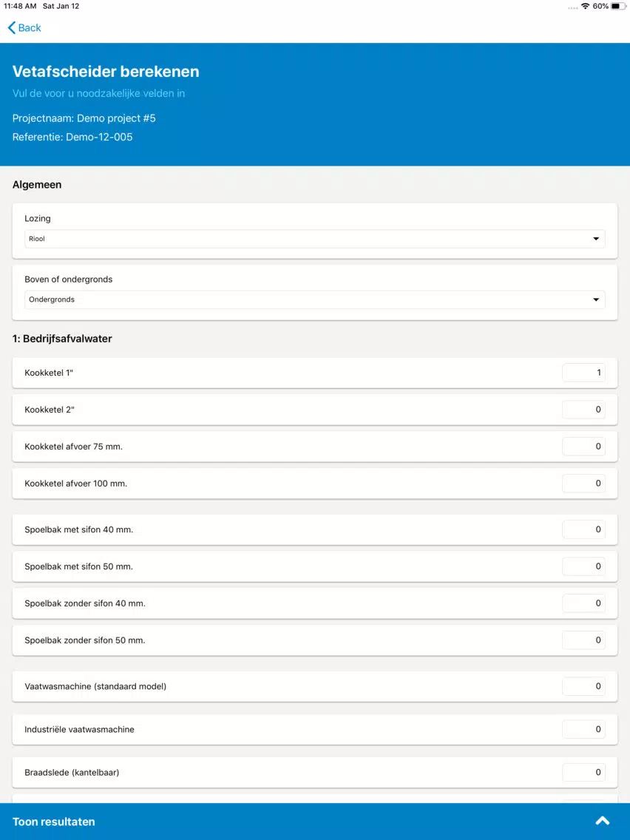The width and height of the screenshot is (630, 840).
Task: Edit Spoelbak zonder sifon 50 mm. count
Action: click(x=583, y=640)
